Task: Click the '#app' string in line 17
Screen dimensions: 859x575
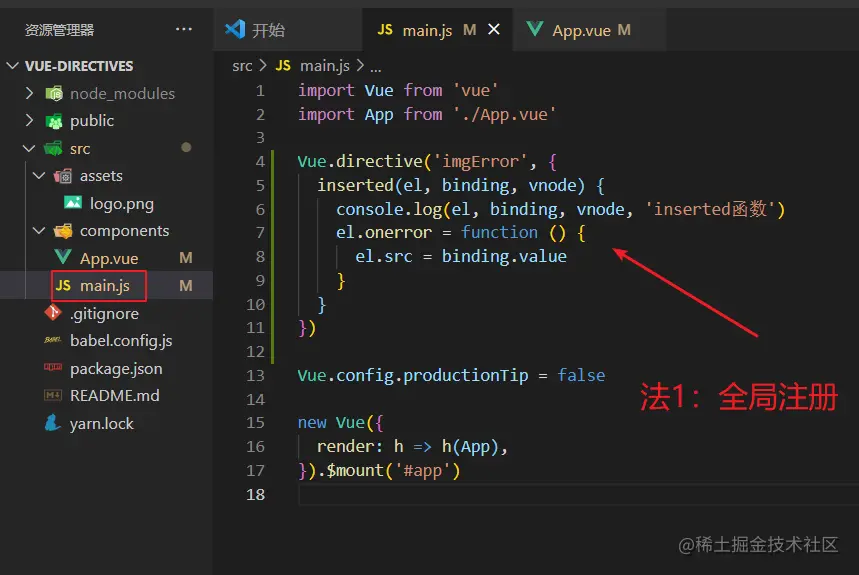Action: coord(422,470)
